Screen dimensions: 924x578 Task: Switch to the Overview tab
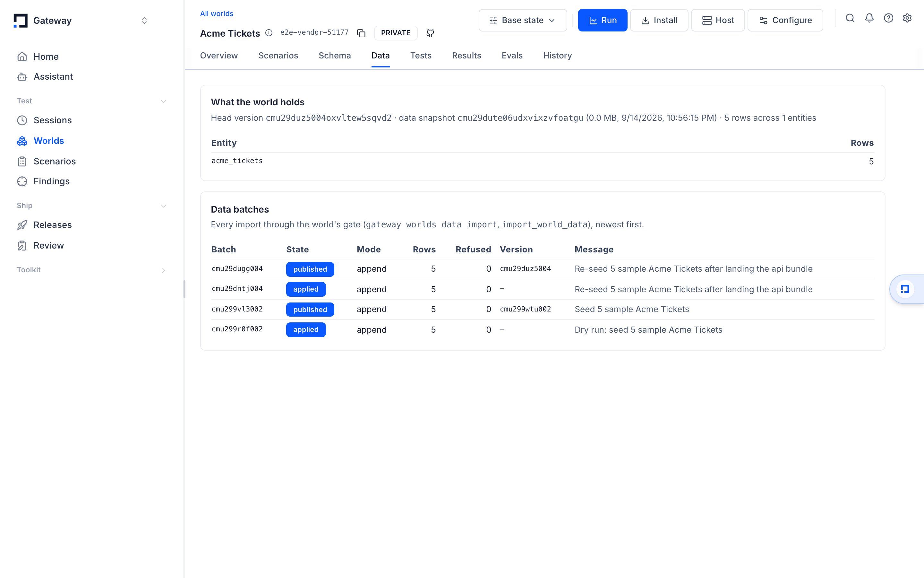219,56
